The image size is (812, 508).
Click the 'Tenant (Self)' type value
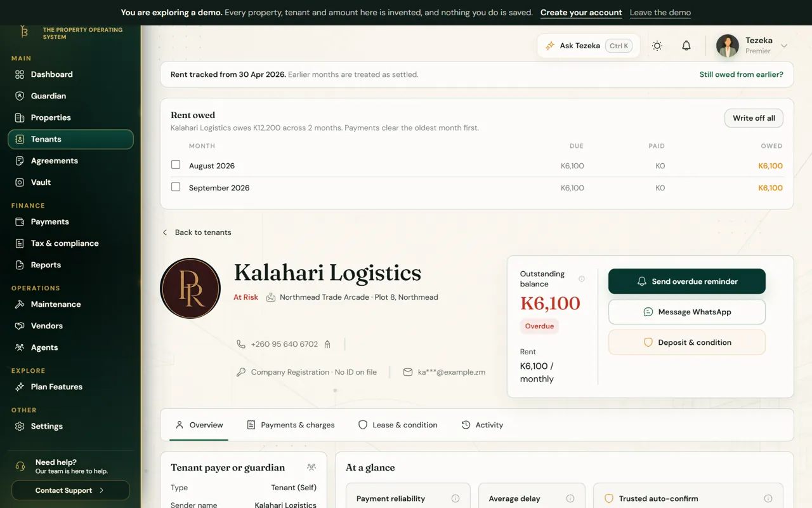(294, 488)
